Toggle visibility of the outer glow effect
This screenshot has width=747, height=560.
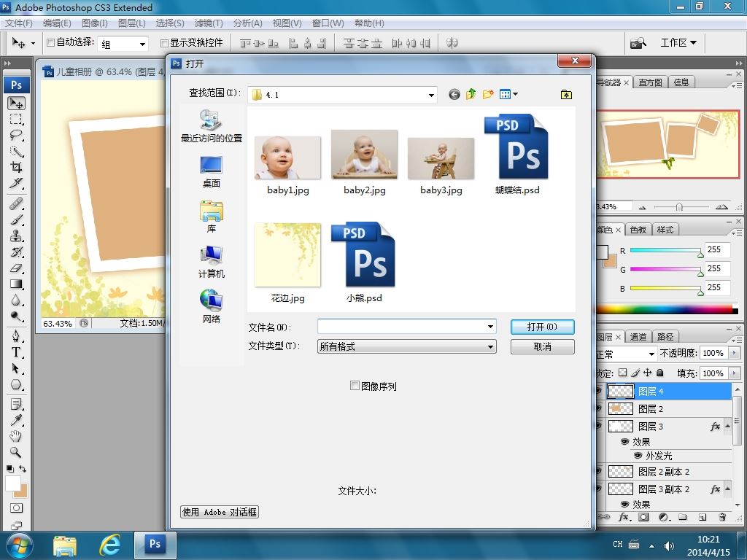tap(638, 456)
